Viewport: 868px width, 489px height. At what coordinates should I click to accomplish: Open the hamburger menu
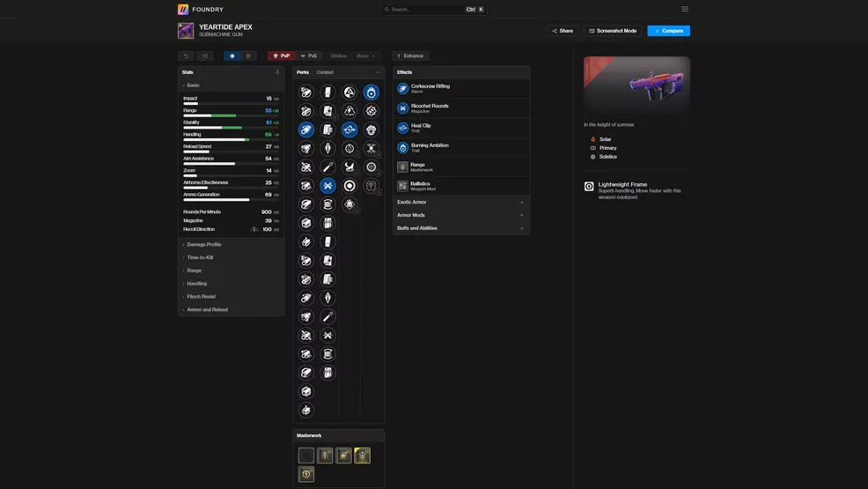685,9
